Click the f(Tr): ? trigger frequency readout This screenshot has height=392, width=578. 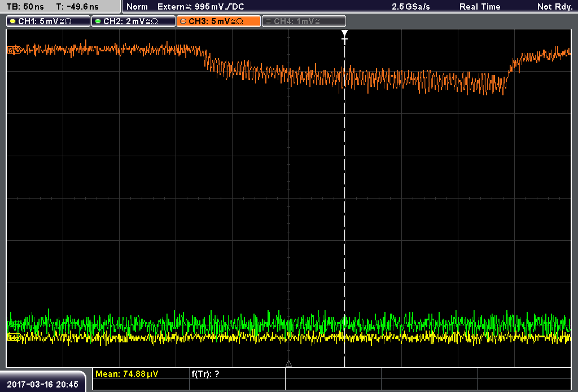pos(205,374)
